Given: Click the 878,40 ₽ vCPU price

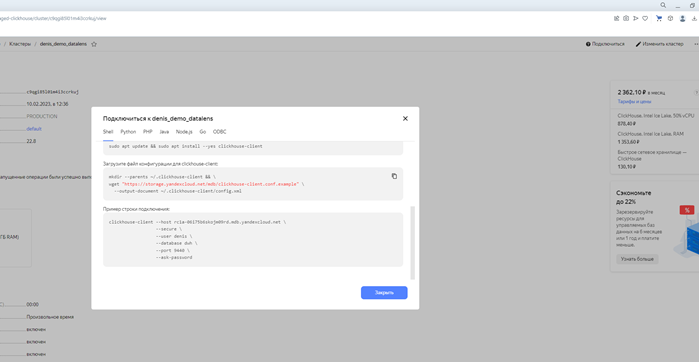Looking at the screenshot, I should point(627,123).
